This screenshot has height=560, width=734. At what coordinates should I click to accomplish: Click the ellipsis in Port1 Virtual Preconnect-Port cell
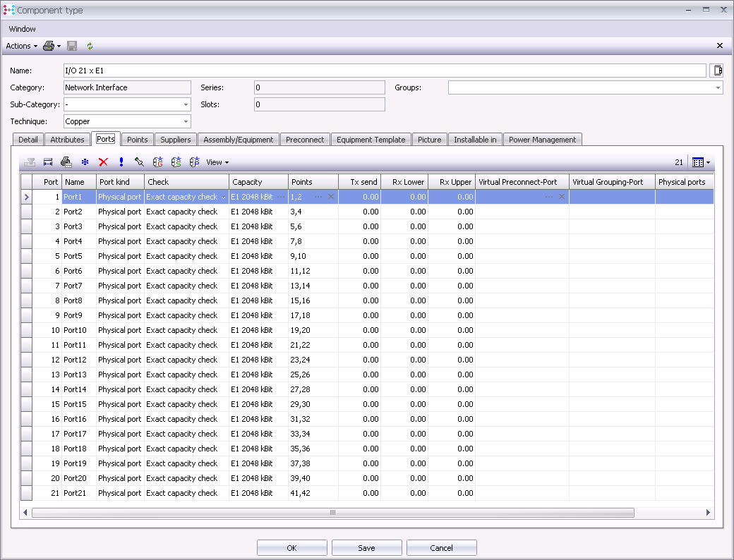(549, 197)
